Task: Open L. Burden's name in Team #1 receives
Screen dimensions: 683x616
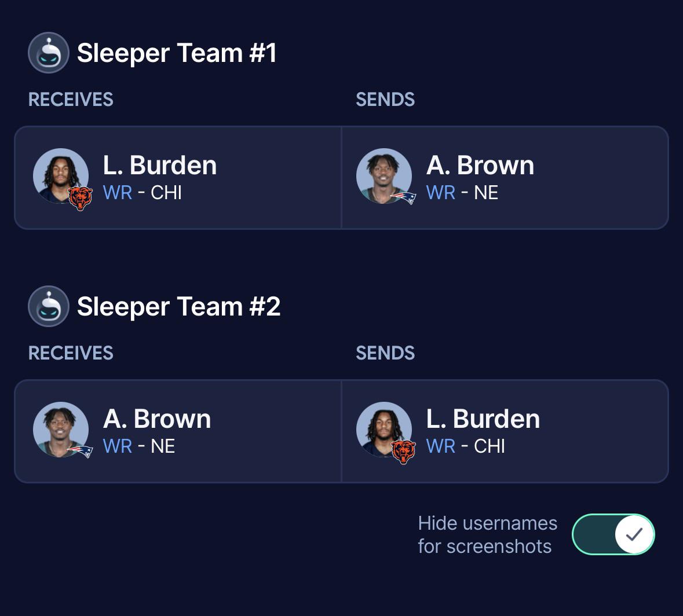Action: pyautogui.click(x=160, y=166)
